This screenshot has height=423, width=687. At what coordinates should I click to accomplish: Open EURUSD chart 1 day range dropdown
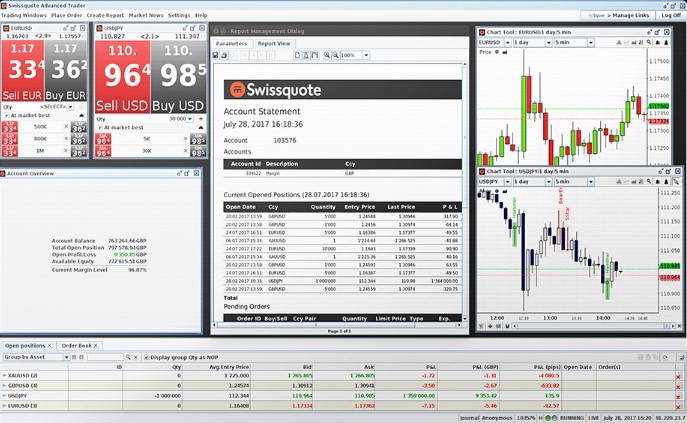tap(548, 43)
